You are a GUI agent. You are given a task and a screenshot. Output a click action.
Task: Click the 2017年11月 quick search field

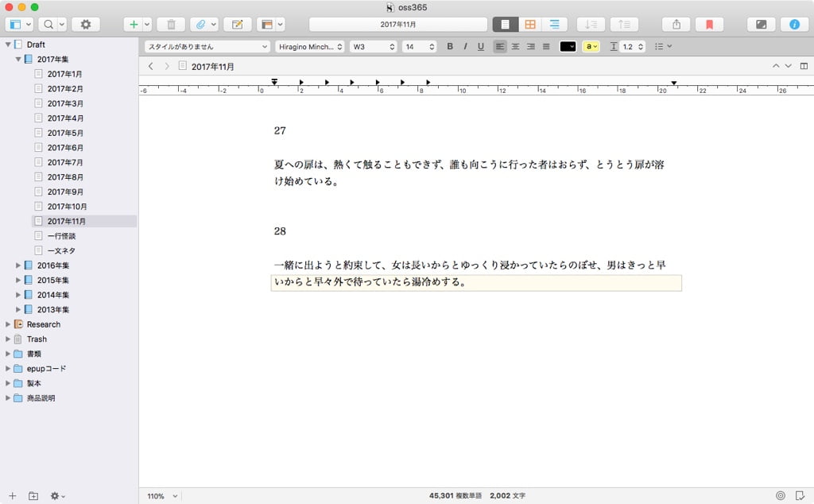(x=398, y=25)
